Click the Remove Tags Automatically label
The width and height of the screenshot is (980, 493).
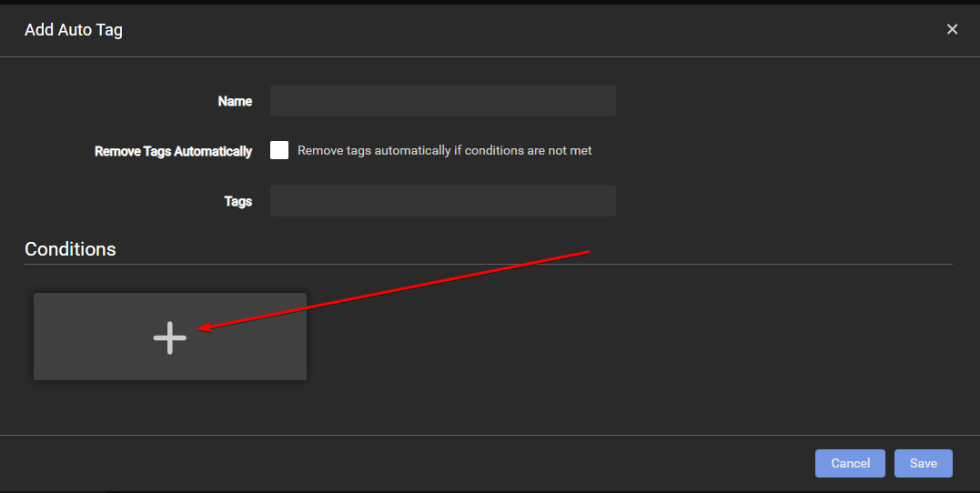click(x=173, y=152)
